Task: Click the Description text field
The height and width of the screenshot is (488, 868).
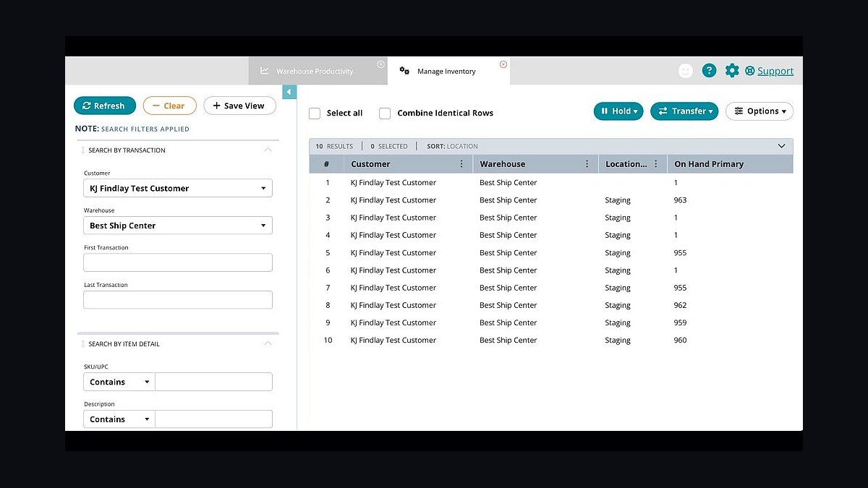Action: click(x=214, y=419)
